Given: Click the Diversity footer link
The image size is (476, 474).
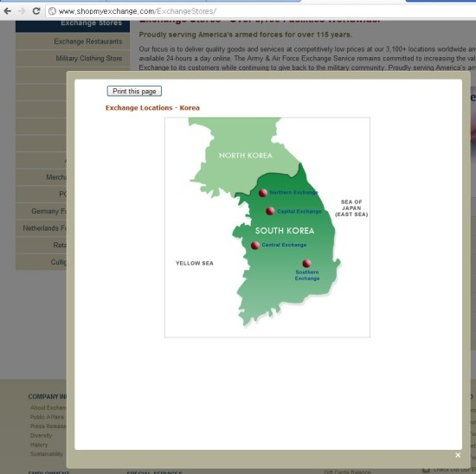Looking at the screenshot, I should coord(41,435).
